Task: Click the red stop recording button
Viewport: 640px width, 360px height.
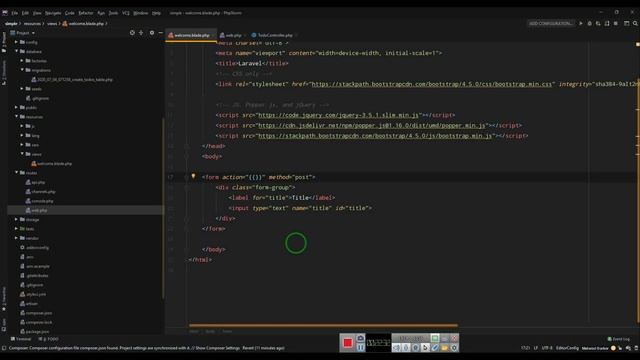Action: (347, 343)
